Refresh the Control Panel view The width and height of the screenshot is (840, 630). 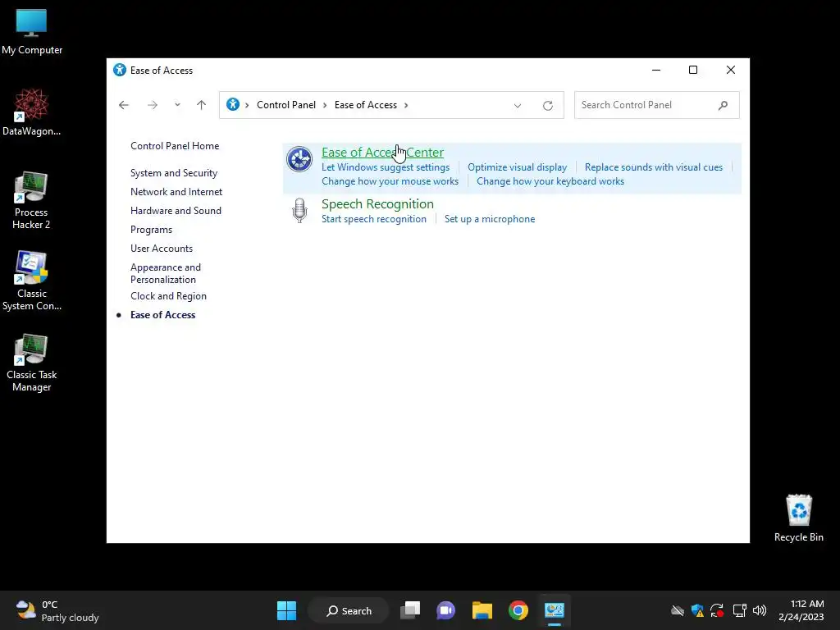547,106
